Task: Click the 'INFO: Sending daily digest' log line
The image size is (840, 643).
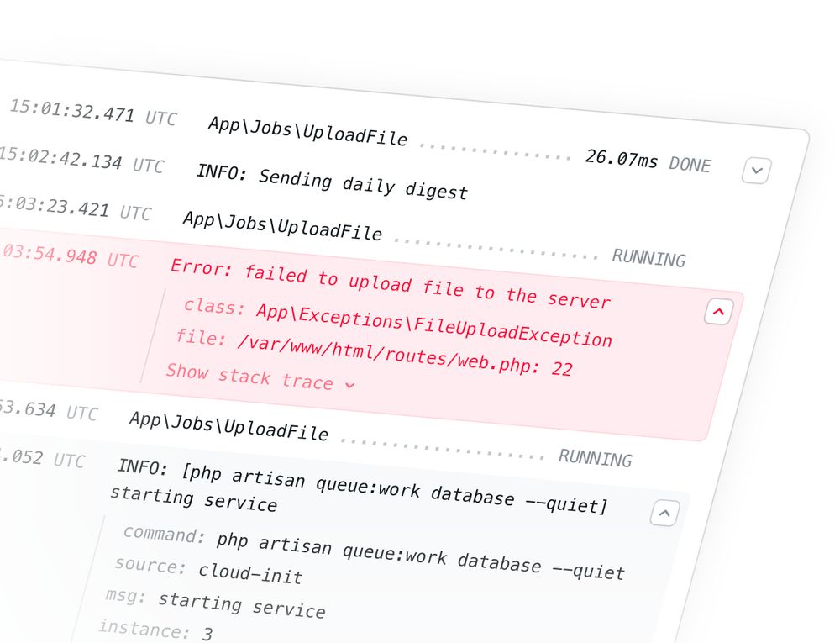Action: click(x=332, y=182)
